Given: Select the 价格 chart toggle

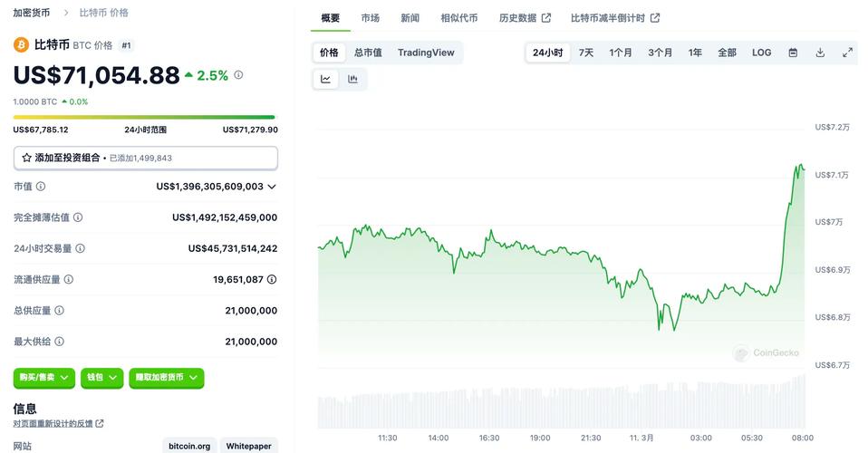Looking at the screenshot, I should [x=329, y=53].
